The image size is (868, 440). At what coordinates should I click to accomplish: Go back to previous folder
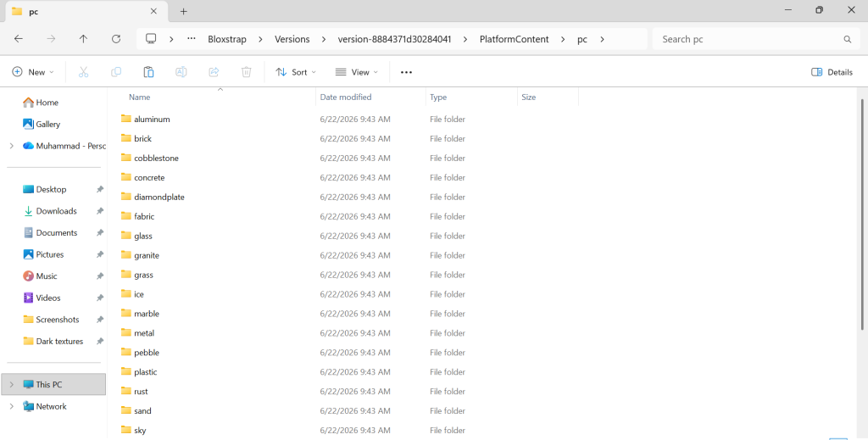19,39
